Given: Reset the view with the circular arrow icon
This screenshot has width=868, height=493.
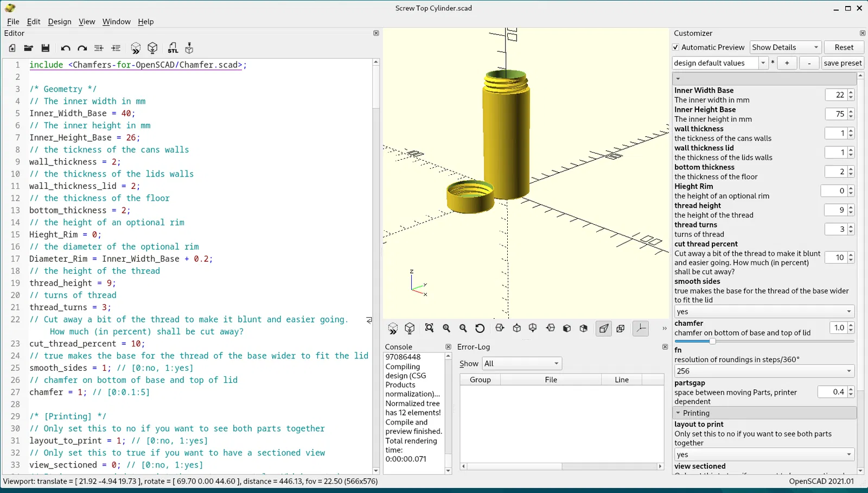Looking at the screenshot, I should [x=480, y=328].
